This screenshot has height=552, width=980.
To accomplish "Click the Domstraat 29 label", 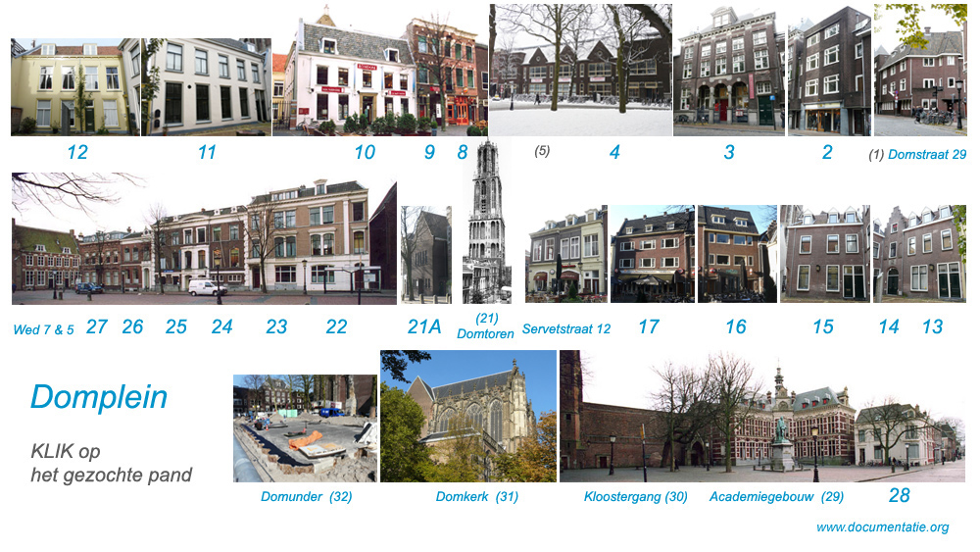I will (926, 154).
